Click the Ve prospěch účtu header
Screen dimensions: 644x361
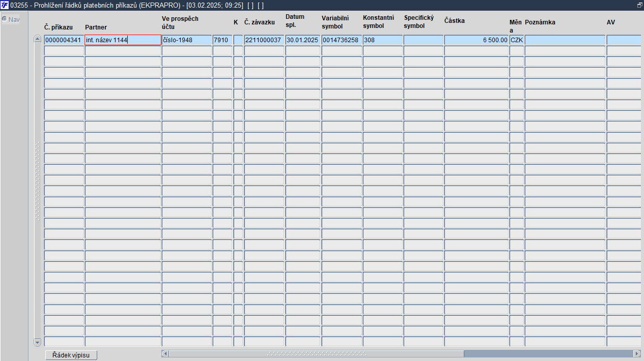tap(180, 22)
